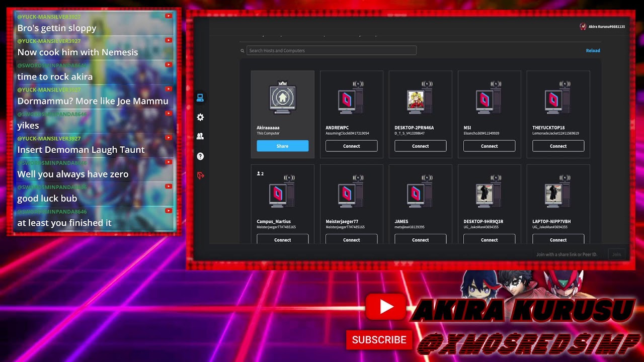Click the "THEYUCKTOP18" computer name

(x=548, y=128)
